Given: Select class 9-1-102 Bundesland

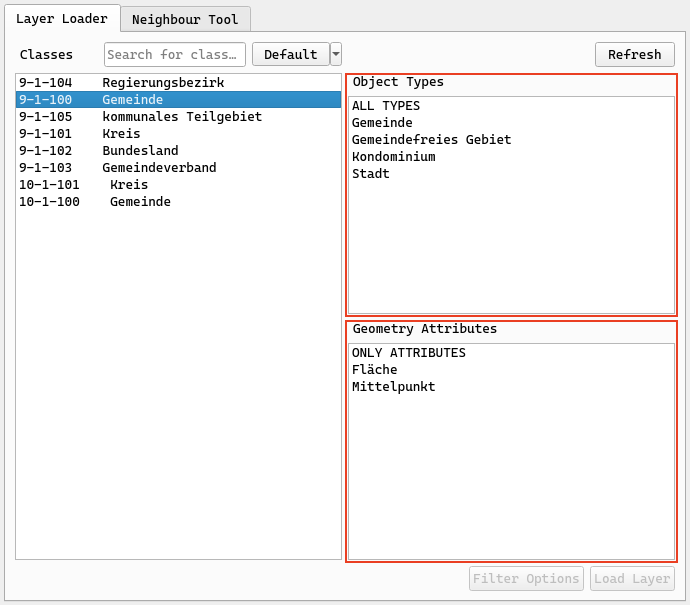Looking at the screenshot, I should pyautogui.click(x=178, y=150).
